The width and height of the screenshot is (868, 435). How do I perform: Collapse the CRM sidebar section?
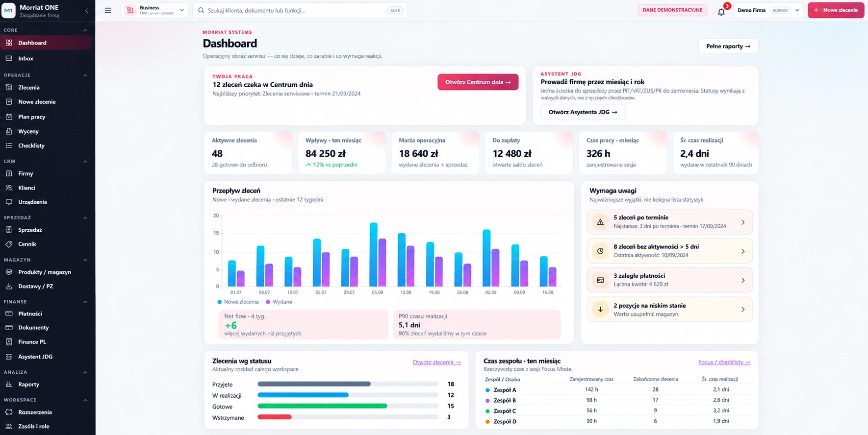pos(85,161)
